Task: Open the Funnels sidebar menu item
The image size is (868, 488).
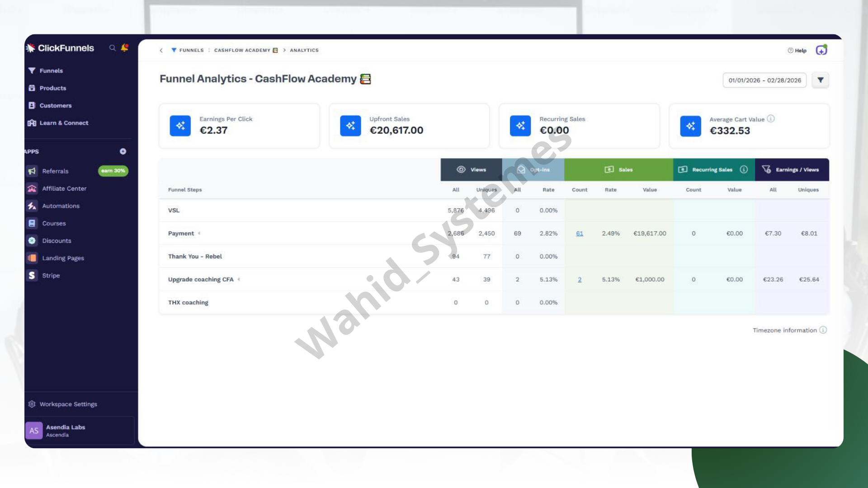Action: tap(51, 71)
